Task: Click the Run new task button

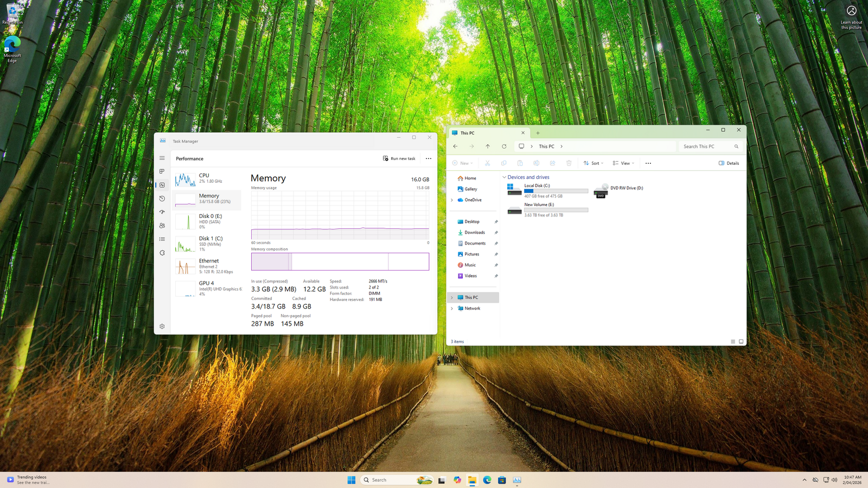Action: point(399,158)
